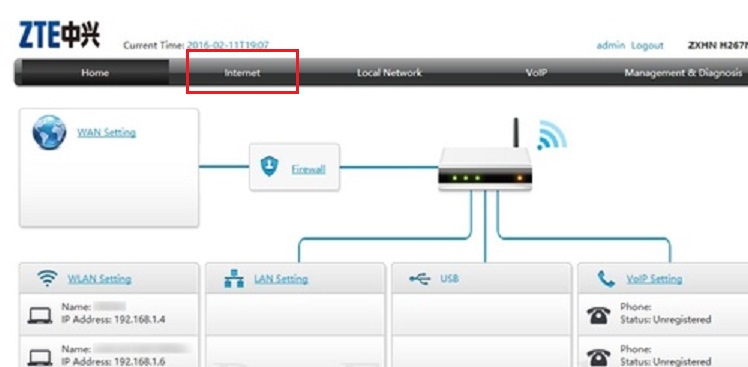Click the WLAN Wi-Fi icon
The width and height of the screenshot is (748, 367).
47,278
